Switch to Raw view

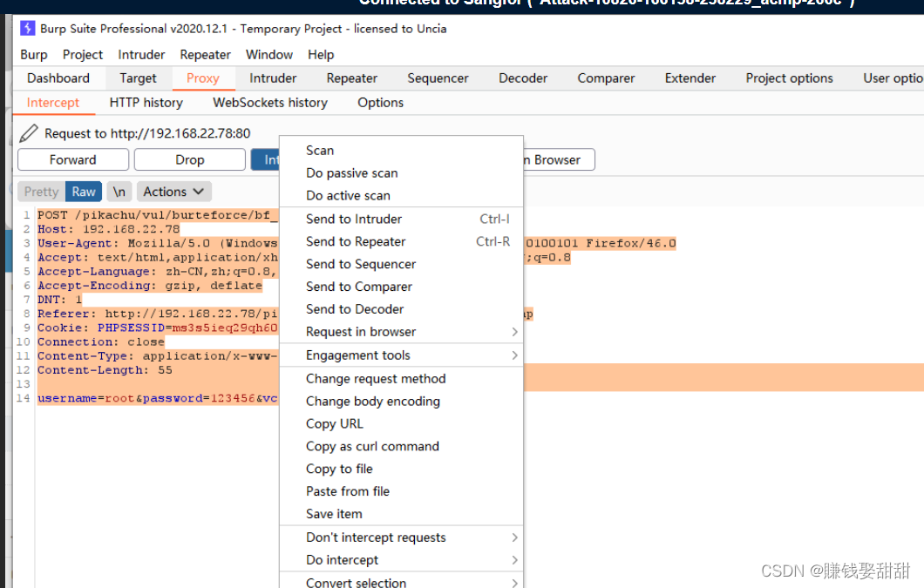click(x=84, y=192)
